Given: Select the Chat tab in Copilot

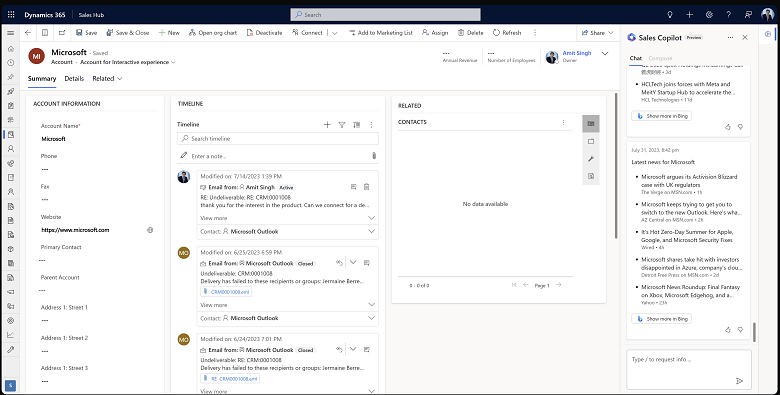Looking at the screenshot, I should tap(636, 58).
